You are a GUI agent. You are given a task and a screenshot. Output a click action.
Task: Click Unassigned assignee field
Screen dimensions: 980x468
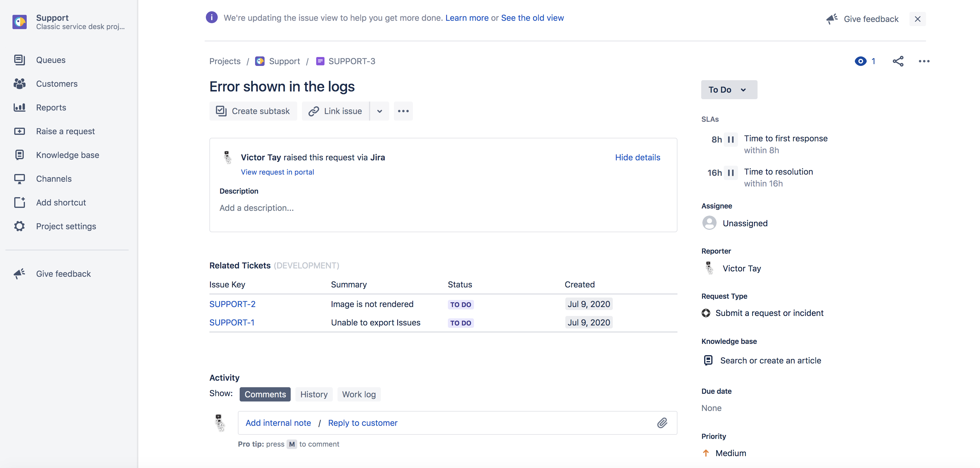(744, 223)
